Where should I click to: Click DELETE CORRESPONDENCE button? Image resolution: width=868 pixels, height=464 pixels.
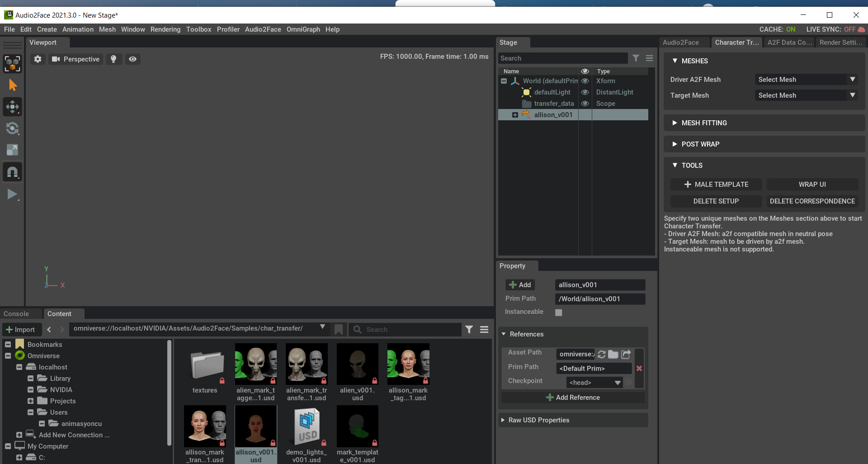pyautogui.click(x=812, y=201)
